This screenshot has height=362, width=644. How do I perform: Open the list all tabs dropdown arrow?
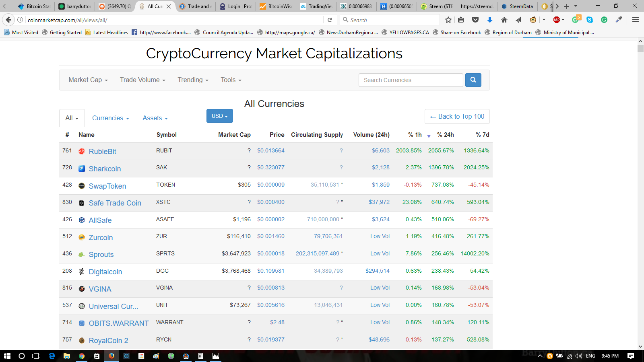[x=576, y=6]
